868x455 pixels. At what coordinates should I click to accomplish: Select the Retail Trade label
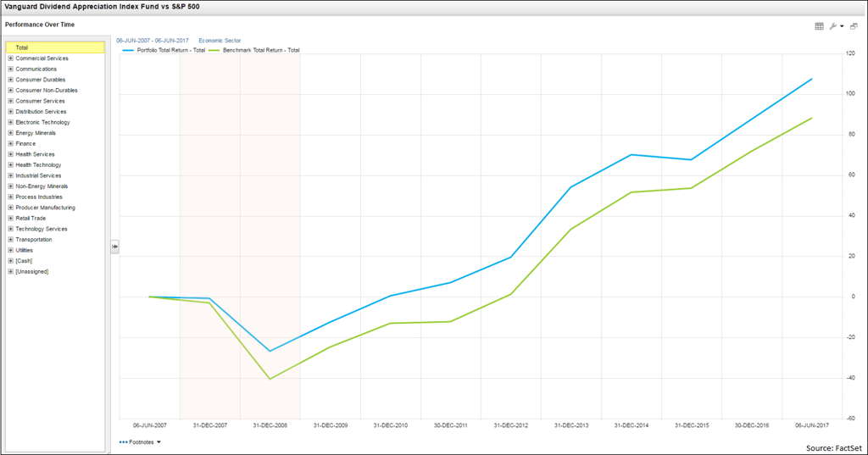coord(31,218)
